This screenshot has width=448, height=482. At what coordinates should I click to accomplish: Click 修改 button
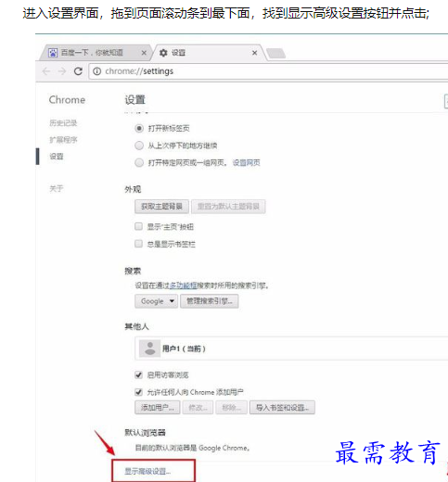[x=198, y=408]
